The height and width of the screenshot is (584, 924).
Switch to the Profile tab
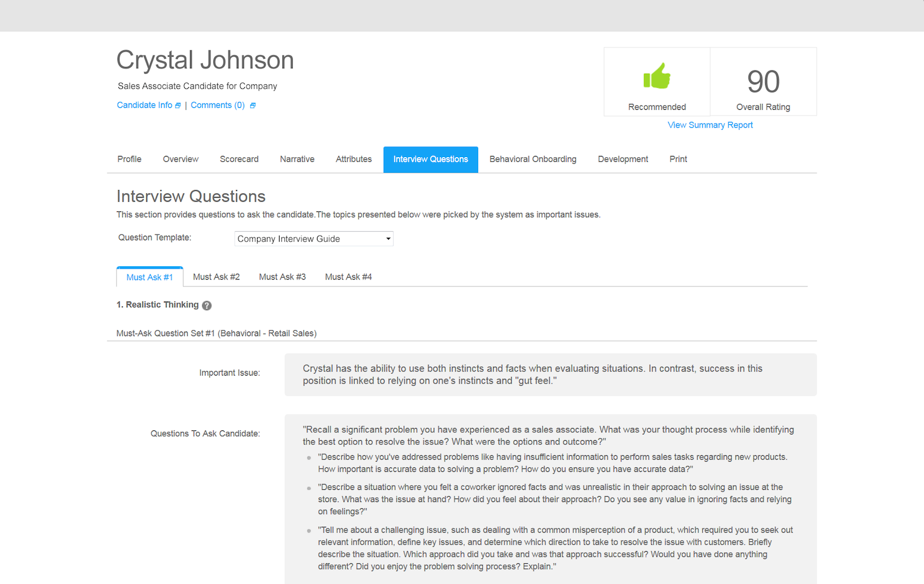pos(129,159)
